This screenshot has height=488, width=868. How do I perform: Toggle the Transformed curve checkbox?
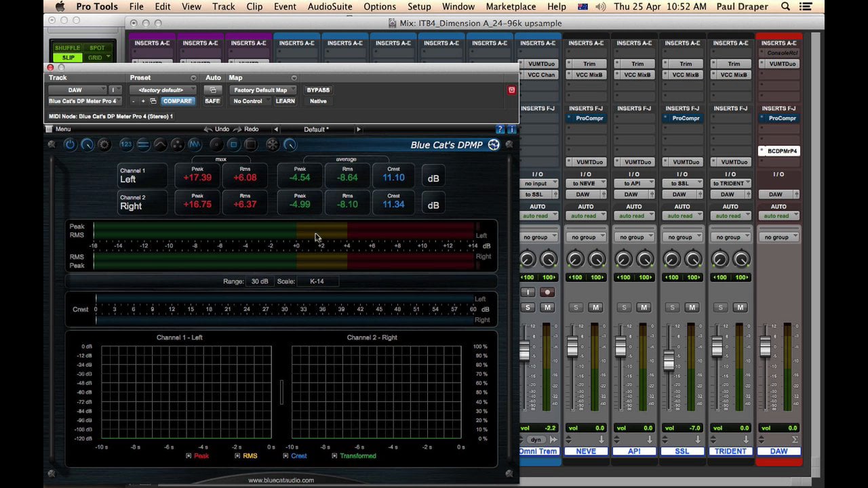(x=334, y=456)
